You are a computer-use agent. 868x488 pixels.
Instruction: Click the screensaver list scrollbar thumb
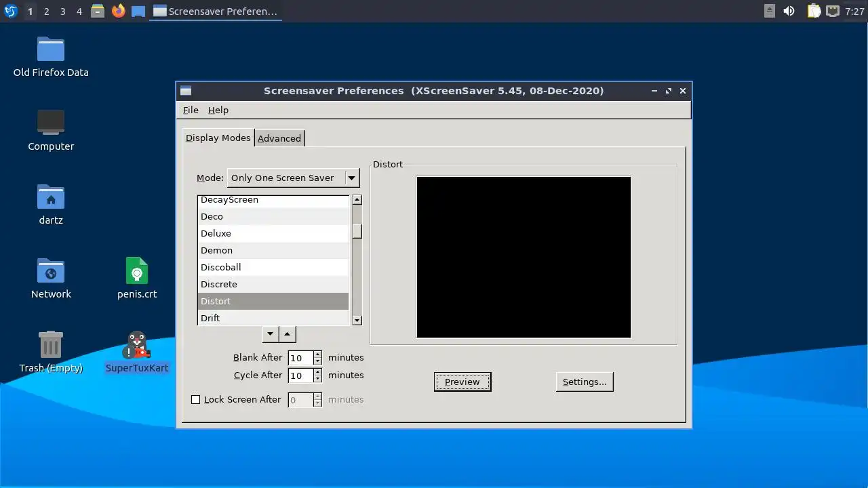(357, 231)
